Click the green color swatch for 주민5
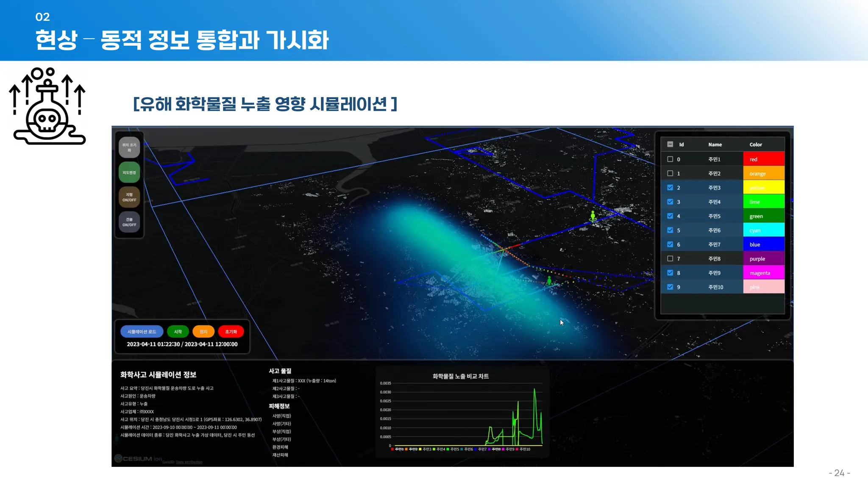Viewport: 868px width, 488px height. (x=764, y=216)
